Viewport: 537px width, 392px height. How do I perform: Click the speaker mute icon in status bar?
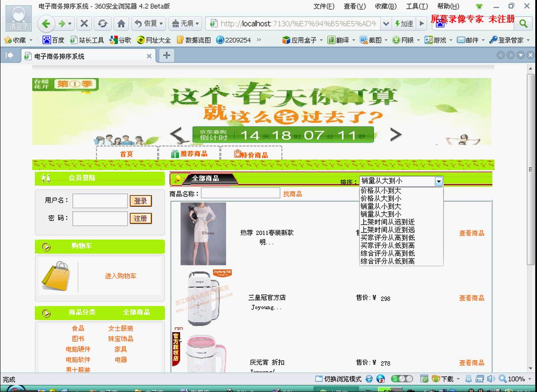point(491,379)
